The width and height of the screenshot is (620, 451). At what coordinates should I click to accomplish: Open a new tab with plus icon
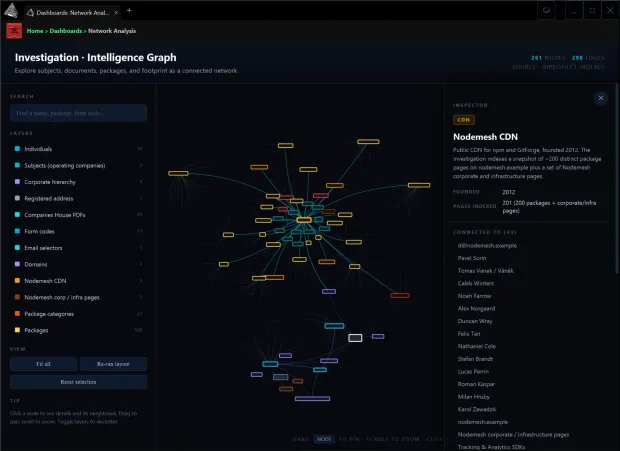click(129, 11)
